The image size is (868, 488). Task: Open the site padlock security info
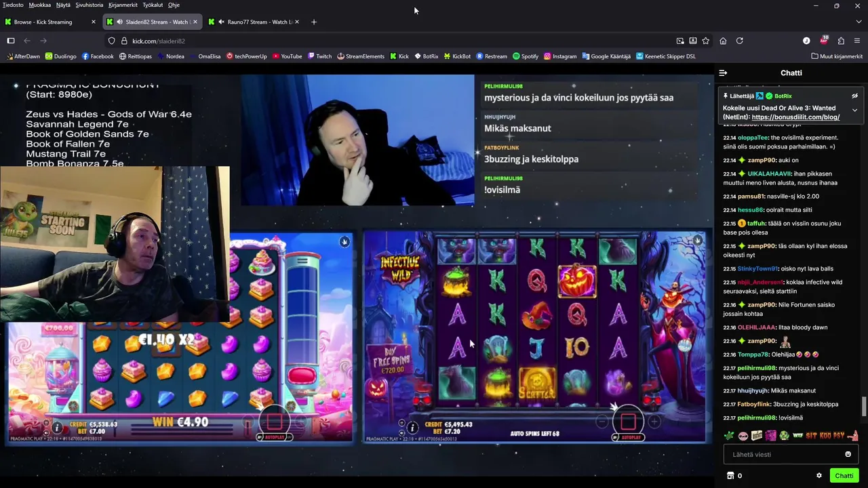pos(123,41)
